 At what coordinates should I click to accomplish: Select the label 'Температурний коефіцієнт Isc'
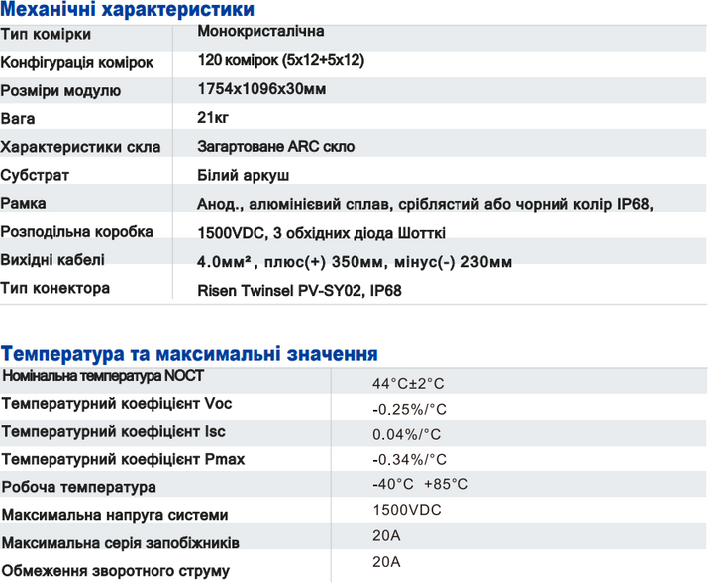114,431
